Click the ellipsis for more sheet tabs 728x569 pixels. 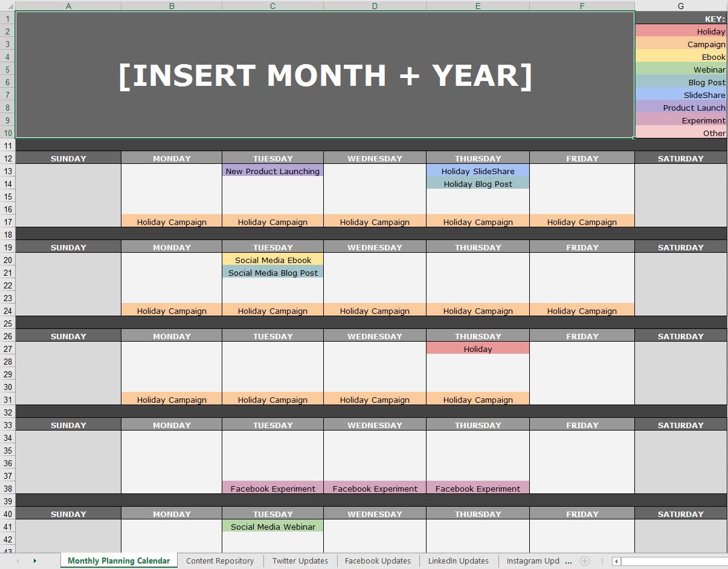coord(569,561)
